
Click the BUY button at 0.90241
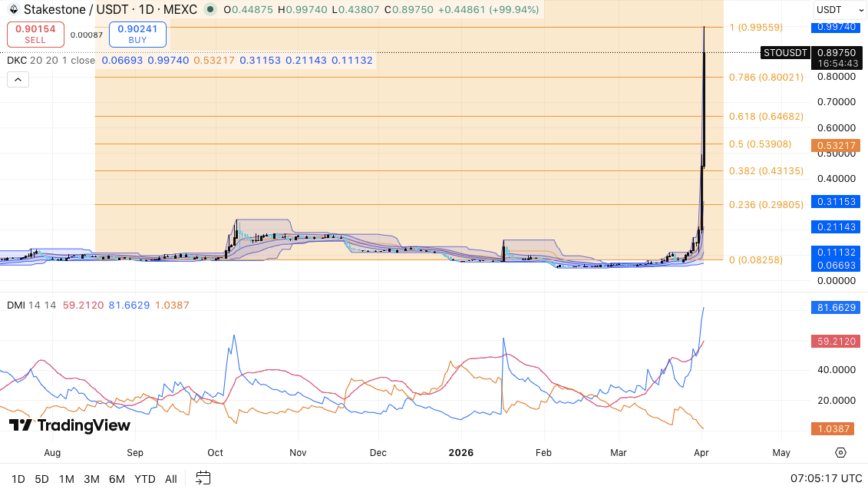tap(137, 34)
